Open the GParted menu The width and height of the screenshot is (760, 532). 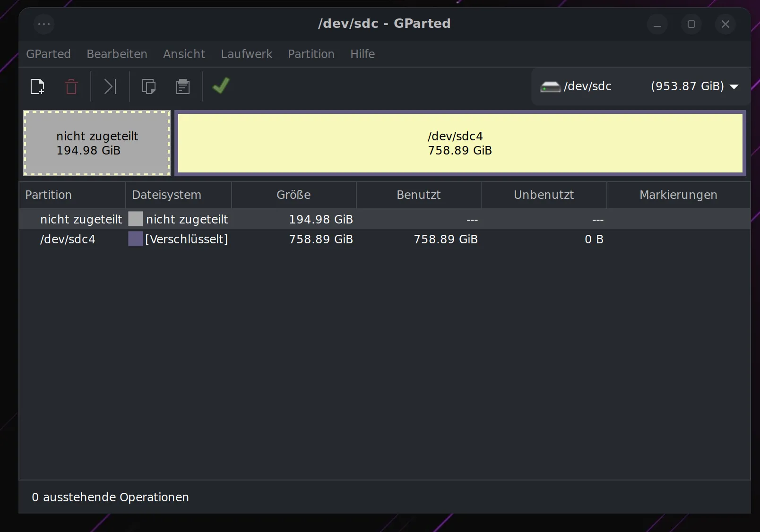click(48, 54)
